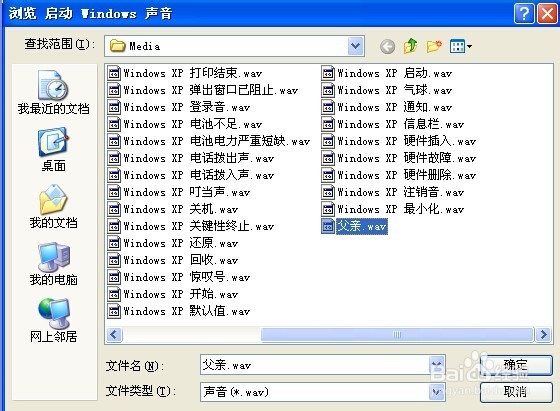
Task: Select the wav icon of Windows XP 电话拨入声.wav
Action: point(114,175)
